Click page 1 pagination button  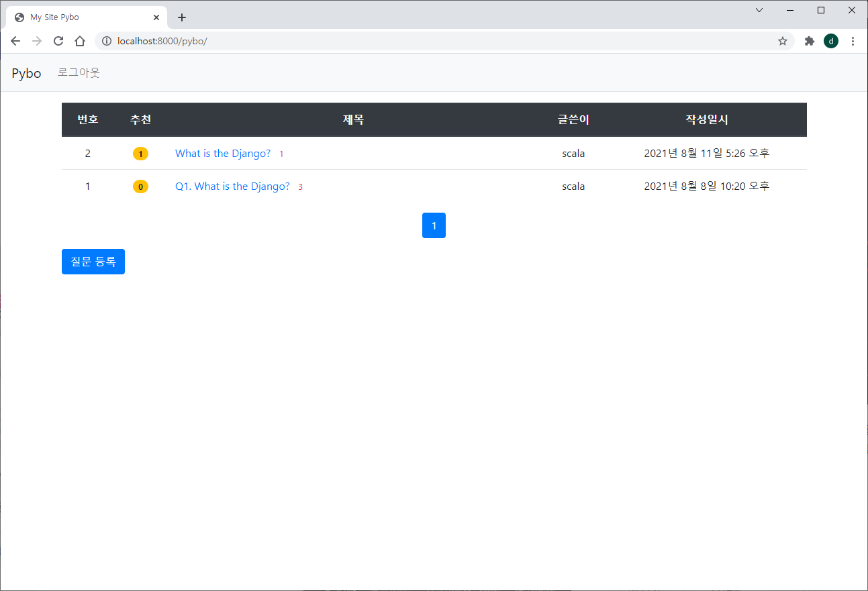point(434,225)
